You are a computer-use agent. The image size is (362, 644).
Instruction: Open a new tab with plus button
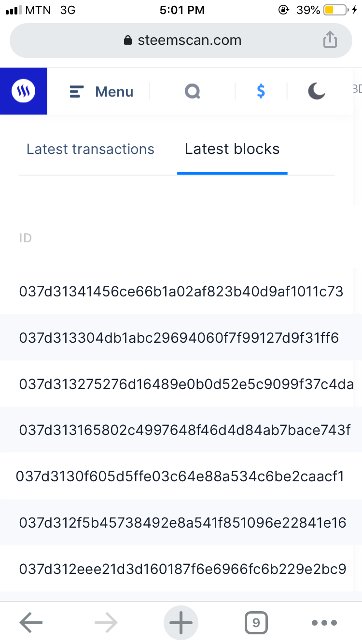click(x=181, y=623)
